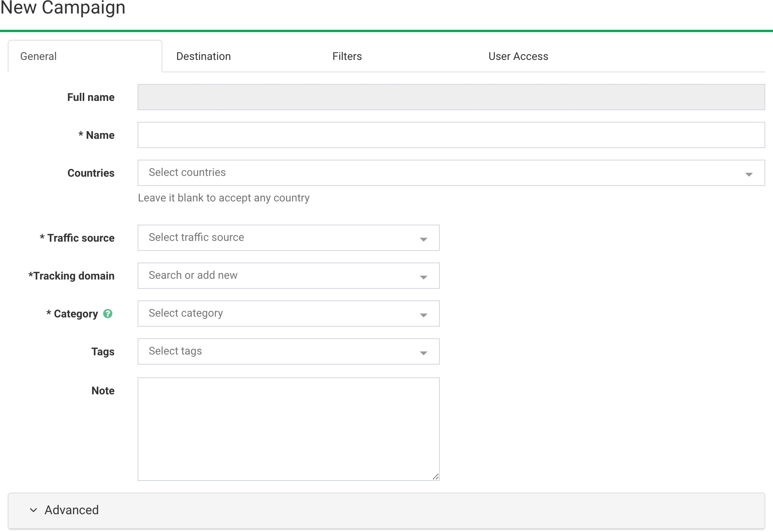Select the General tab

click(x=39, y=56)
